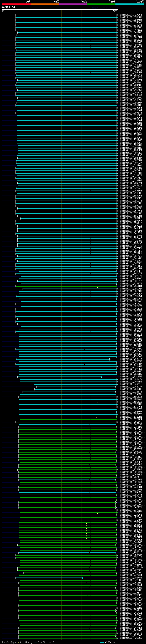Select the UniRef100_P31155 label

click(x=131, y=98)
